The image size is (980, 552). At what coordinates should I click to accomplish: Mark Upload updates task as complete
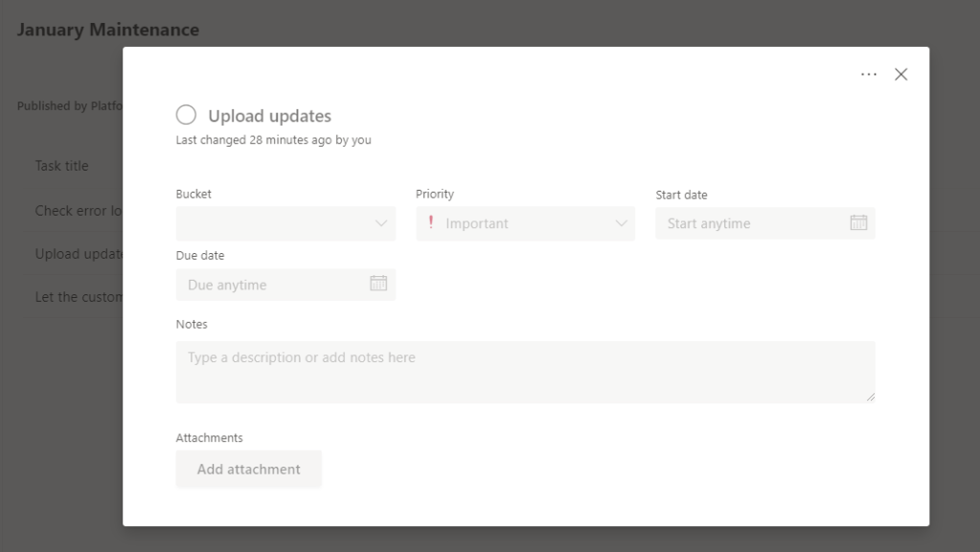[186, 115]
